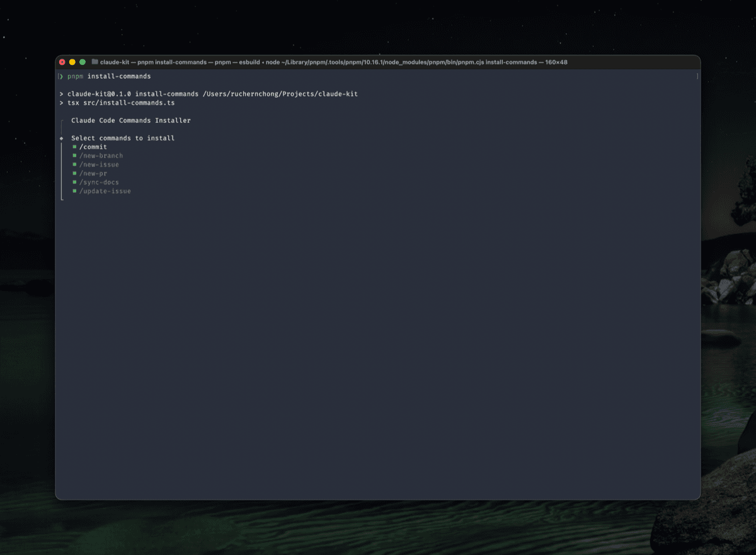Click the green prompt arrow before pnpm
Screen dimensions: 756x555
coord(61,76)
